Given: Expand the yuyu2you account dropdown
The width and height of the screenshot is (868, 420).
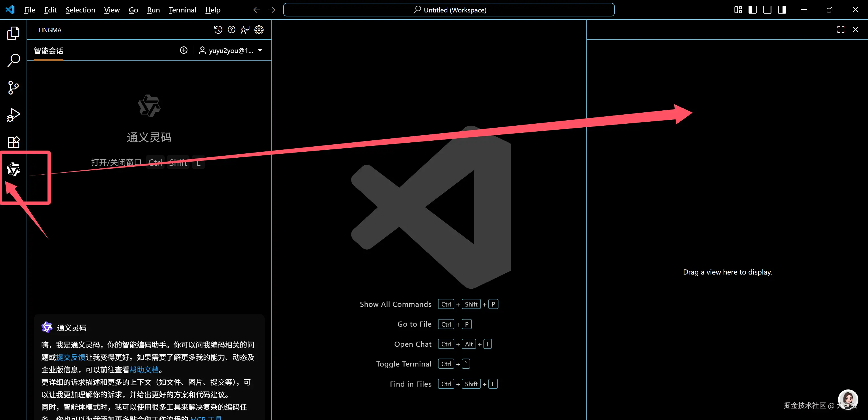Looking at the screenshot, I should [260, 50].
